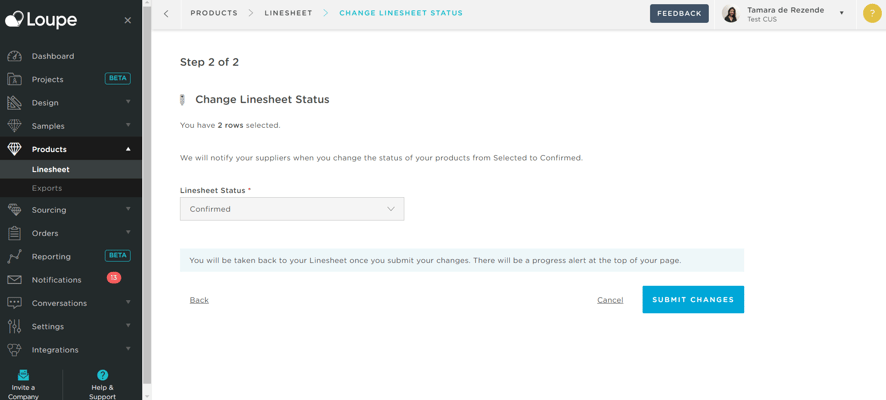886x400 pixels.
Task: Click the Help & Support label
Action: click(102, 392)
